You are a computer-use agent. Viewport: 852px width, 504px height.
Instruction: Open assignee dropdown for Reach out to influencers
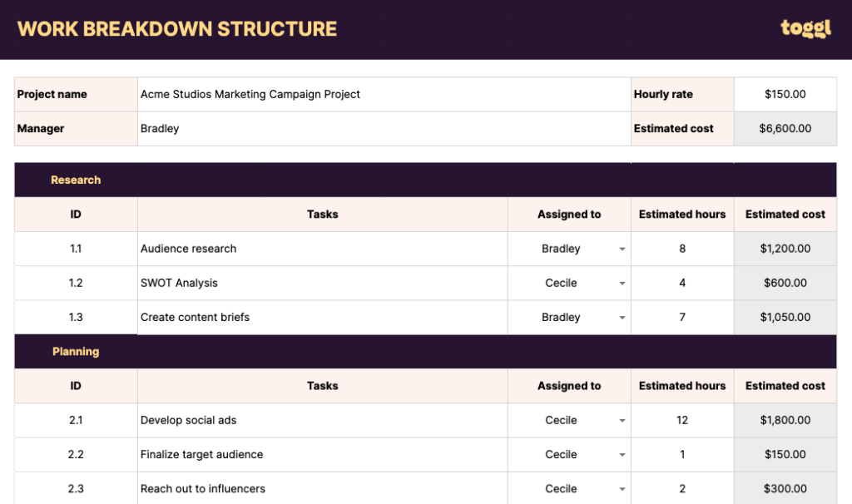point(622,489)
